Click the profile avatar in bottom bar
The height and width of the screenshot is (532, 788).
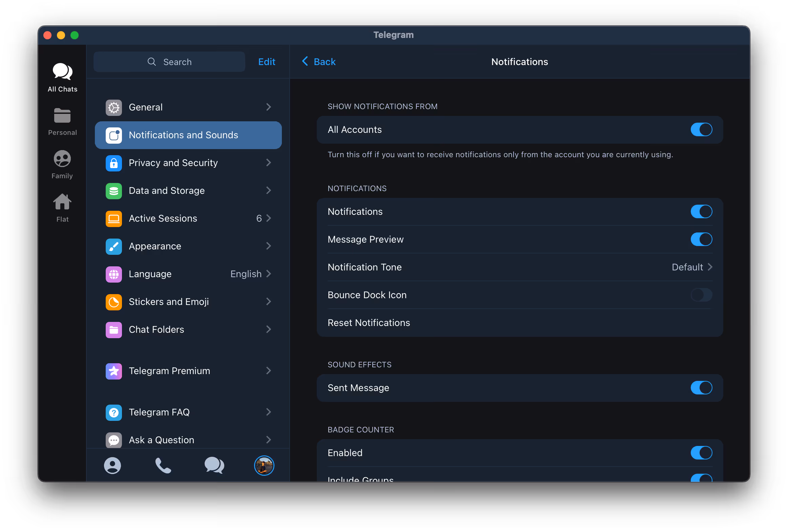264,465
